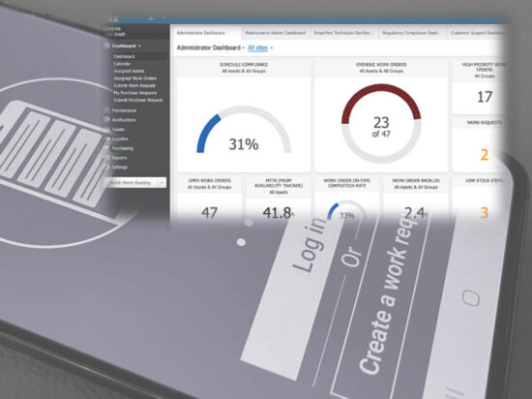Click the Notifications icon in sidebar

click(x=106, y=120)
